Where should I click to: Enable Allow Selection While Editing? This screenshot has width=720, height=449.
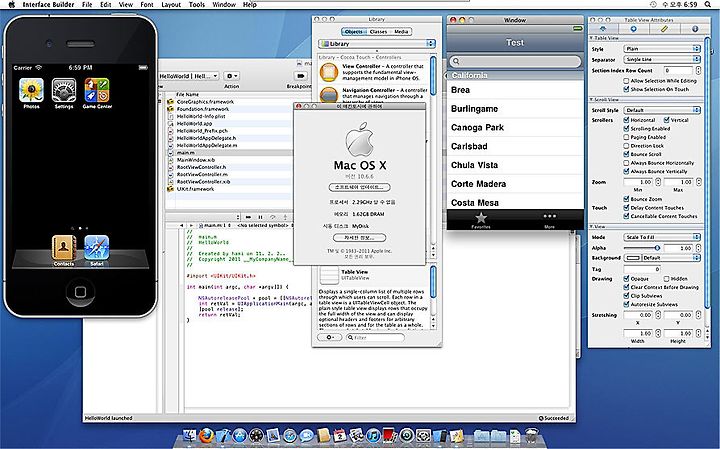point(626,81)
